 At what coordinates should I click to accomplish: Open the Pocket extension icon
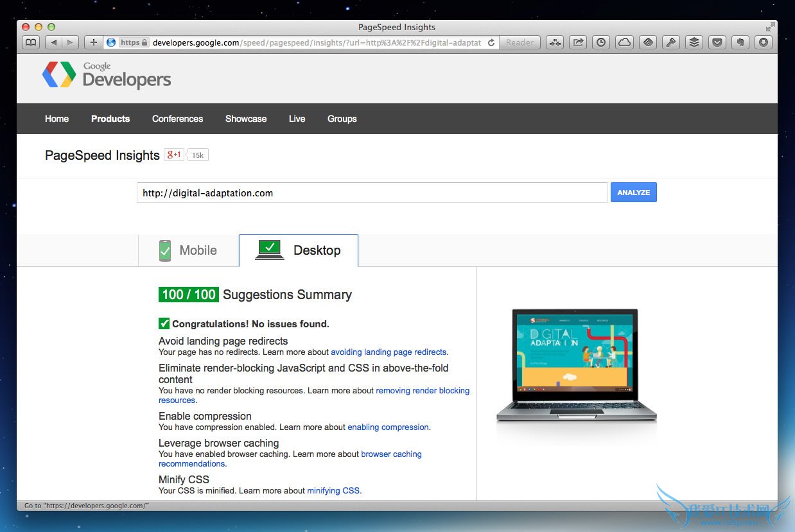pos(717,42)
